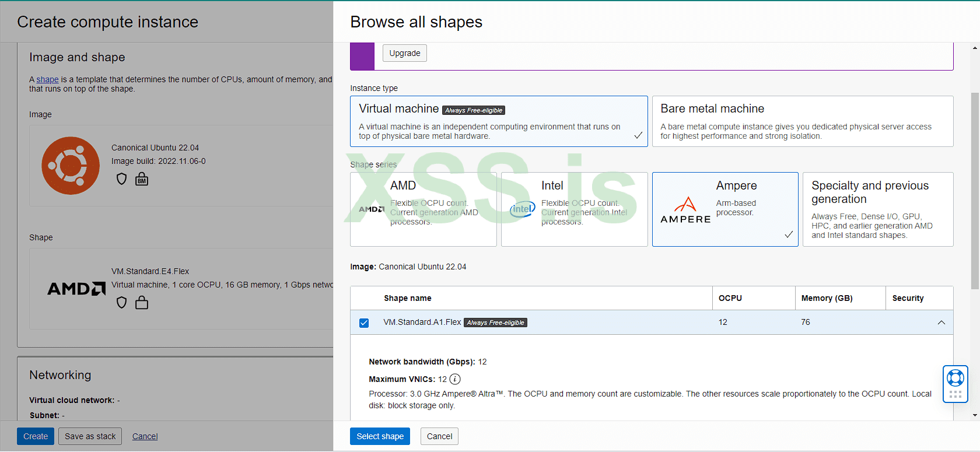
Task: Click Canonical Ubuntu 22.04 image name
Action: [x=155, y=148]
